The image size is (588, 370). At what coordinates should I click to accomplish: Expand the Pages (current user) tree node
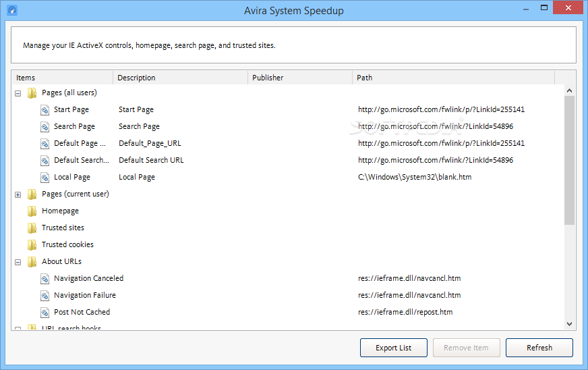(18, 194)
